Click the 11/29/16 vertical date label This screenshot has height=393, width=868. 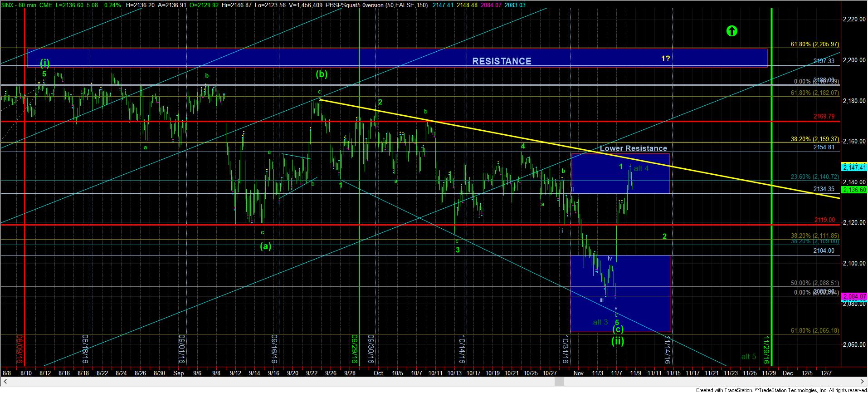pos(766,350)
